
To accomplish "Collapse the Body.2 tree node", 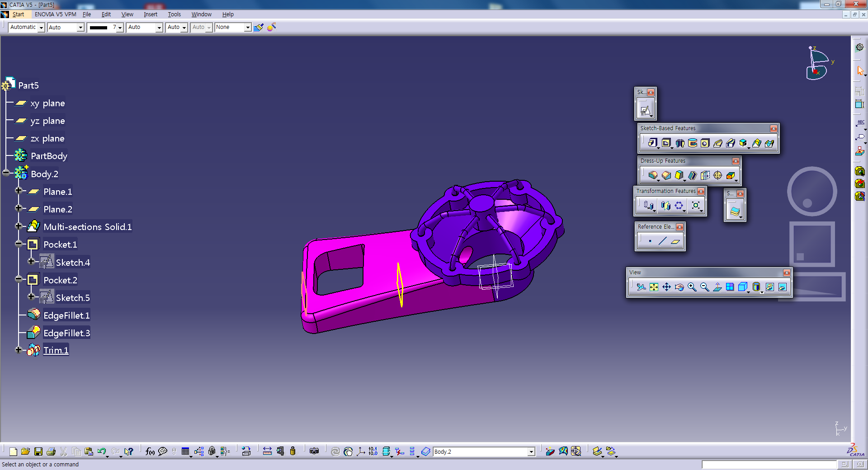I will [6, 173].
